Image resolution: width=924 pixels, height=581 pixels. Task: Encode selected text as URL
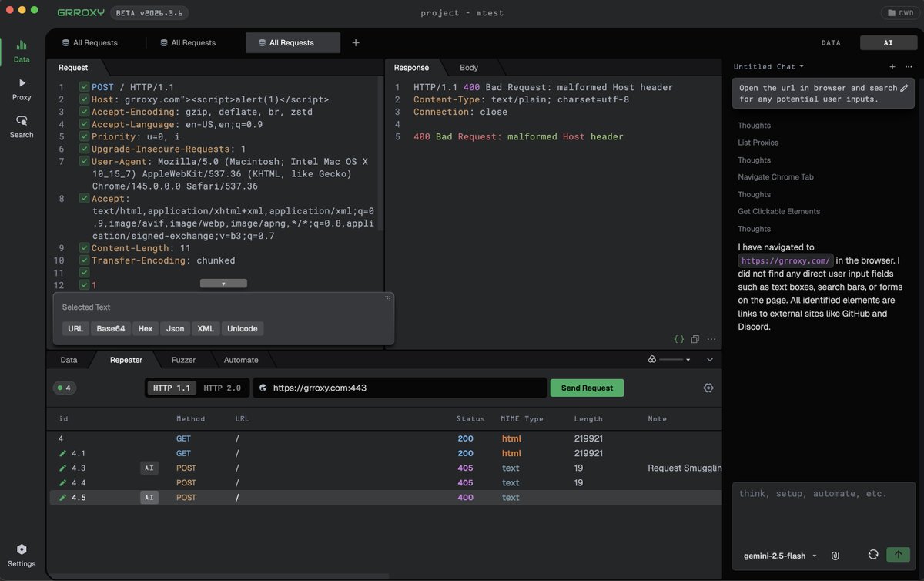(x=75, y=328)
